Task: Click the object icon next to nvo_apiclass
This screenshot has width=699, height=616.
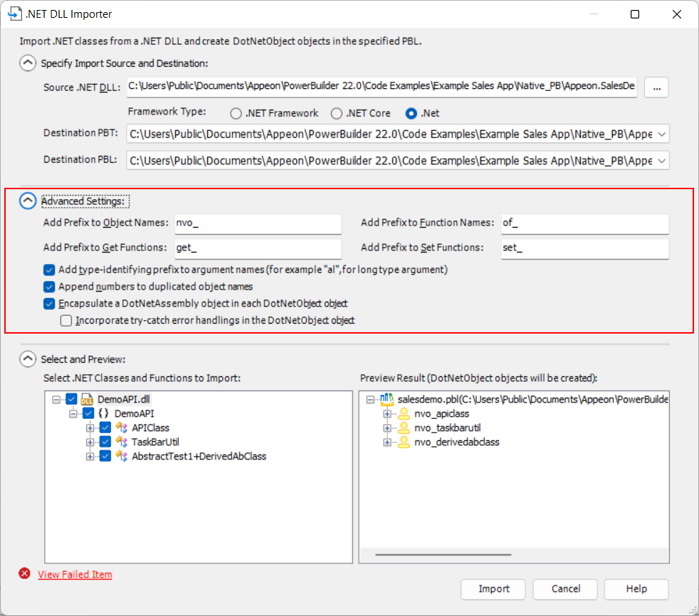Action: (x=403, y=413)
